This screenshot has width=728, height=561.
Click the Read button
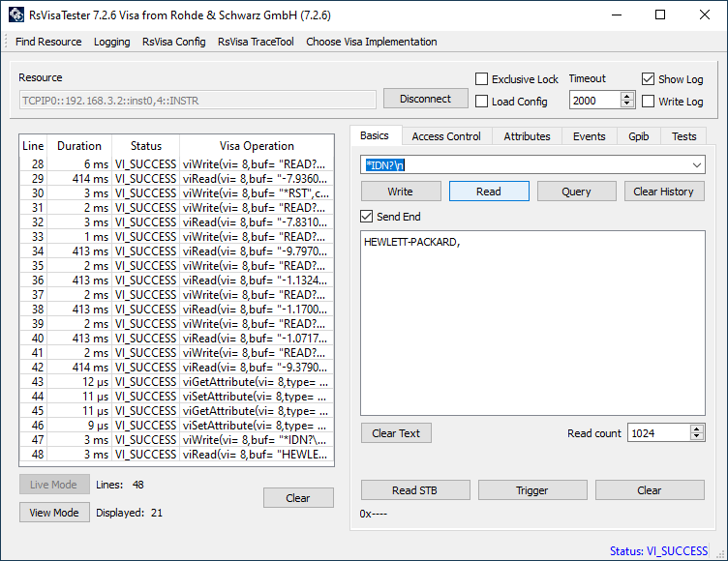point(489,192)
